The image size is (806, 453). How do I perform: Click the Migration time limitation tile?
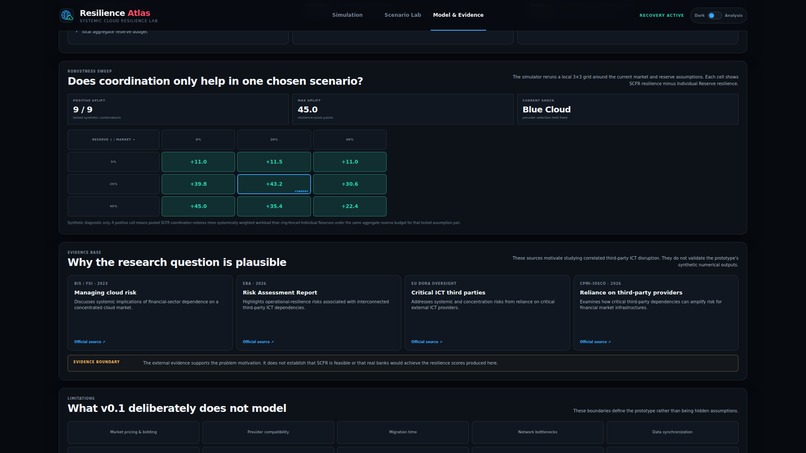tap(403, 432)
